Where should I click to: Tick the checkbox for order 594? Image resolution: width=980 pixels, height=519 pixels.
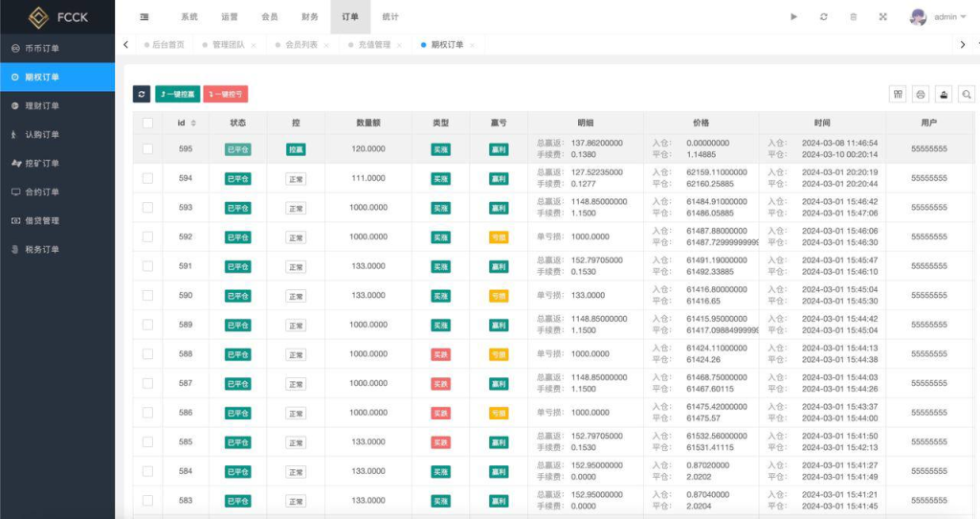[148, 178]
